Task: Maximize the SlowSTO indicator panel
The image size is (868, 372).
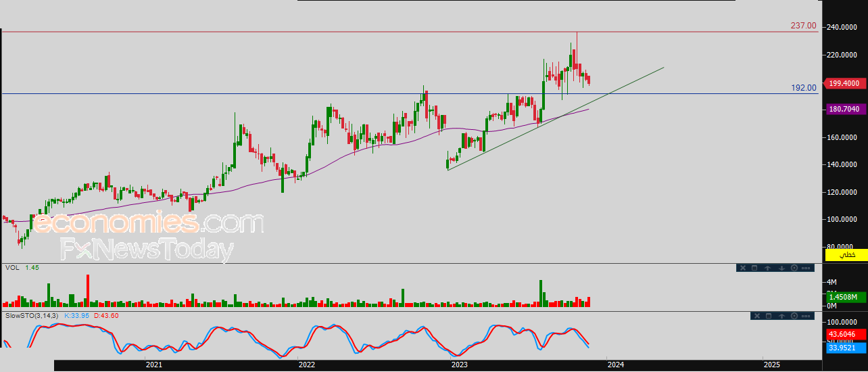Action: tap(769, 316)
